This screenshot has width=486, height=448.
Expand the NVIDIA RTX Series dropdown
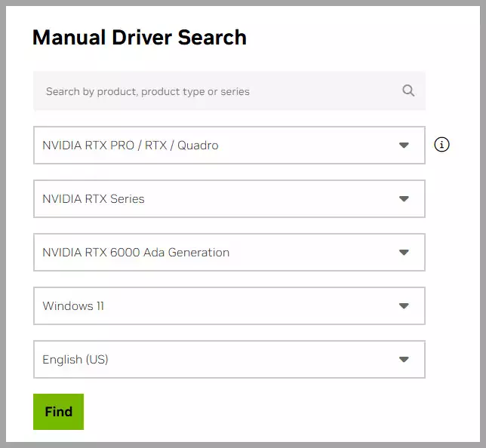(229, 198)
